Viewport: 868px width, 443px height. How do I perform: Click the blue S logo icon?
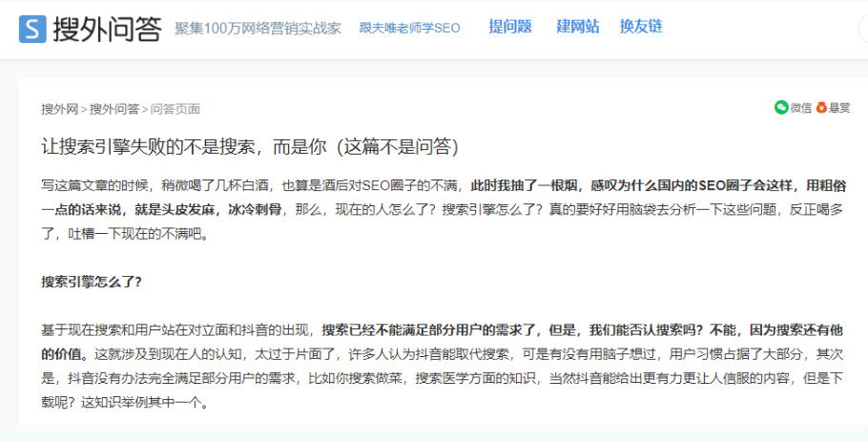coord(32,28)
